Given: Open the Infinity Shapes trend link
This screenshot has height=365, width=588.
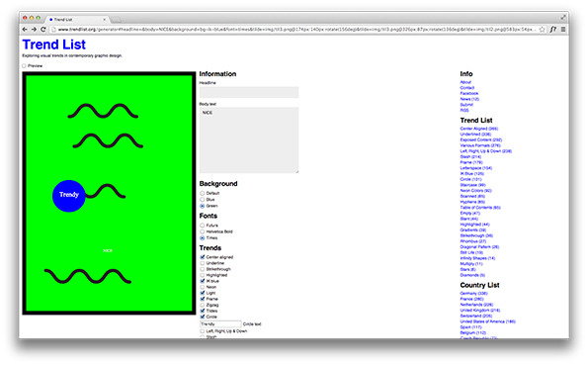Looking at the screenshot, I should tap(477, 258).
